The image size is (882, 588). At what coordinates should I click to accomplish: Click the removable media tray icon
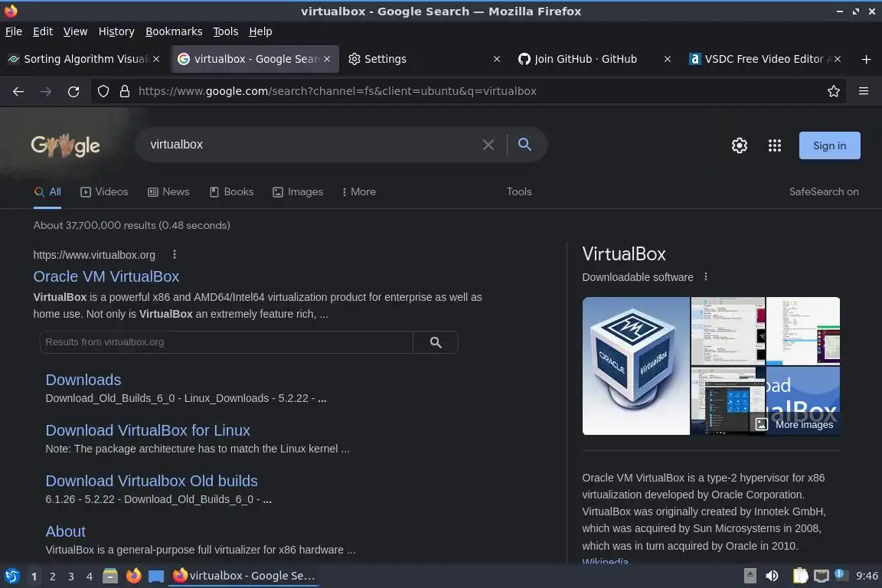click(750, 576)
